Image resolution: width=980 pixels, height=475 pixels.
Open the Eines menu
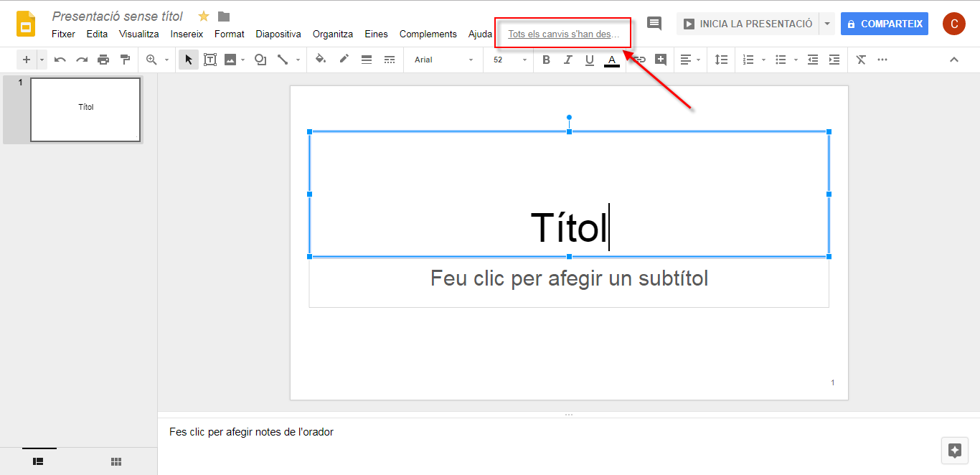click(376, 34)
